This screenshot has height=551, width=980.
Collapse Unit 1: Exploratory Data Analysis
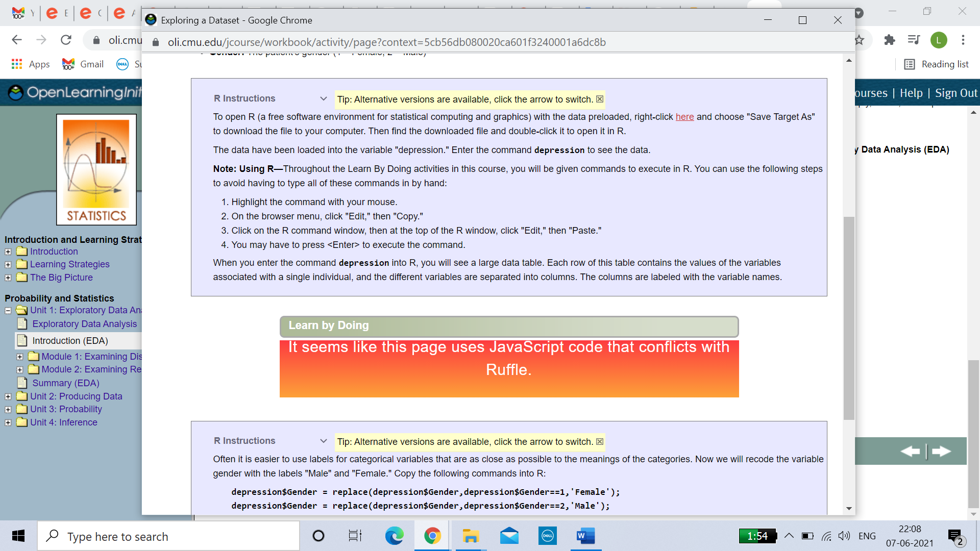pos(8,310)
